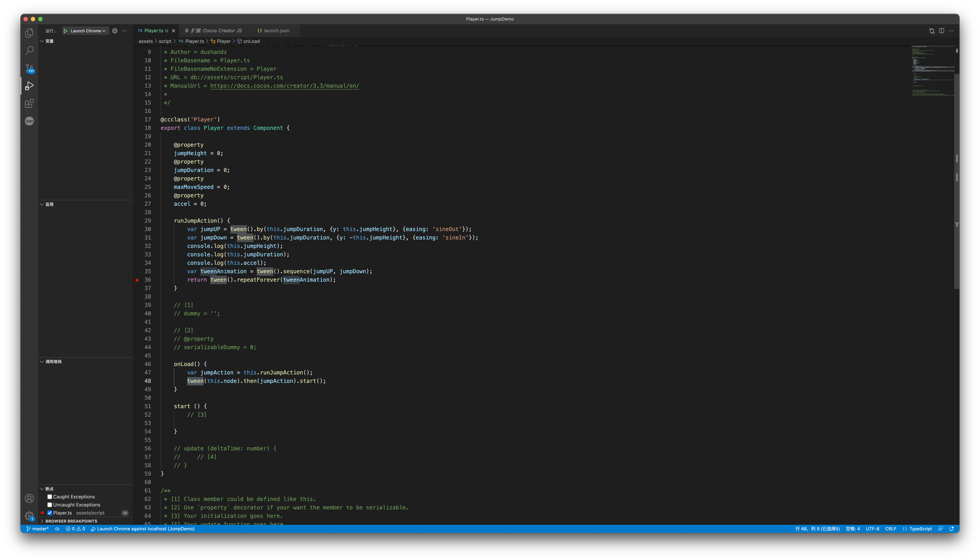Open the docs.cocos.com manual link
The image size is (980, 560).
pos(285,86)
